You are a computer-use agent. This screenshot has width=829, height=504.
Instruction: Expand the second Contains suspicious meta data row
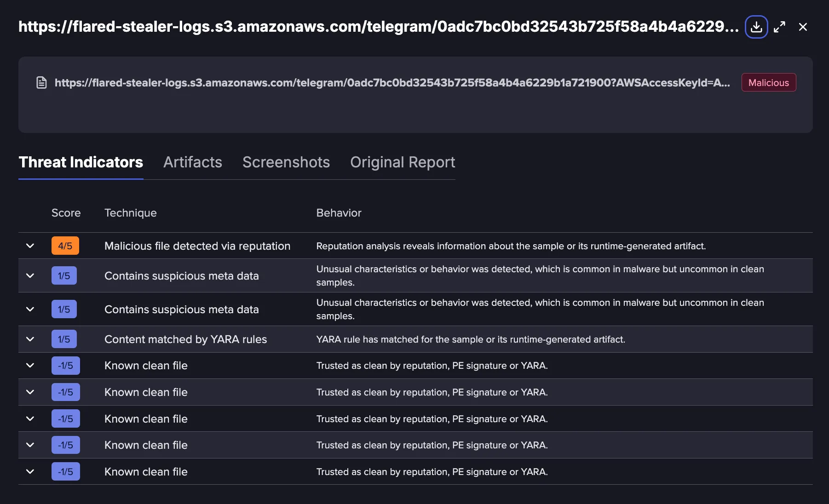(x=30, y=309)
